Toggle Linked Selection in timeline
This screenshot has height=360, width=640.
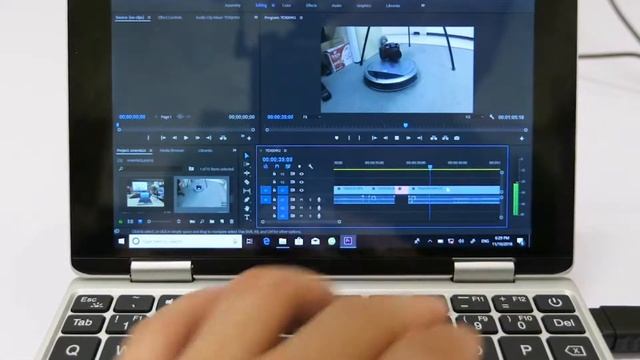(288, 167)
